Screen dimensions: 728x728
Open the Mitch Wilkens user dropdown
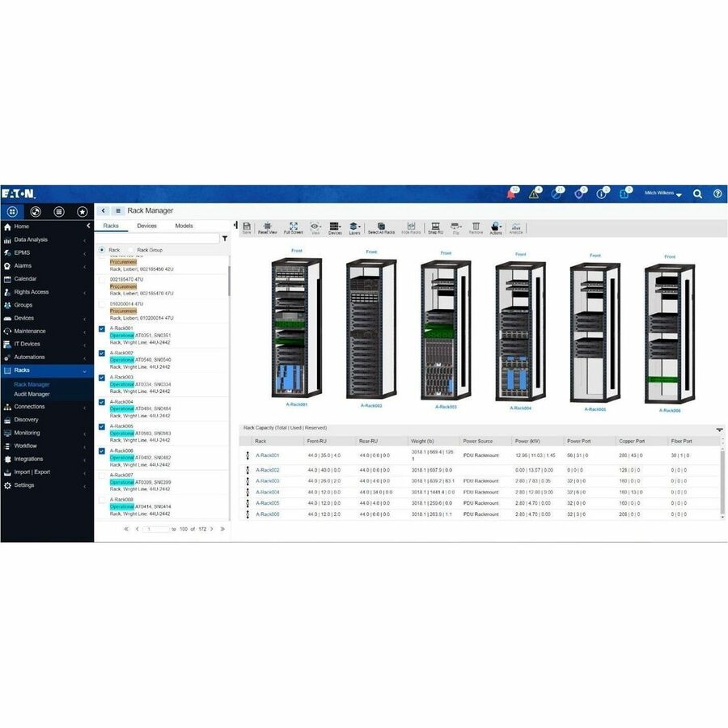(x=659, y=194)
